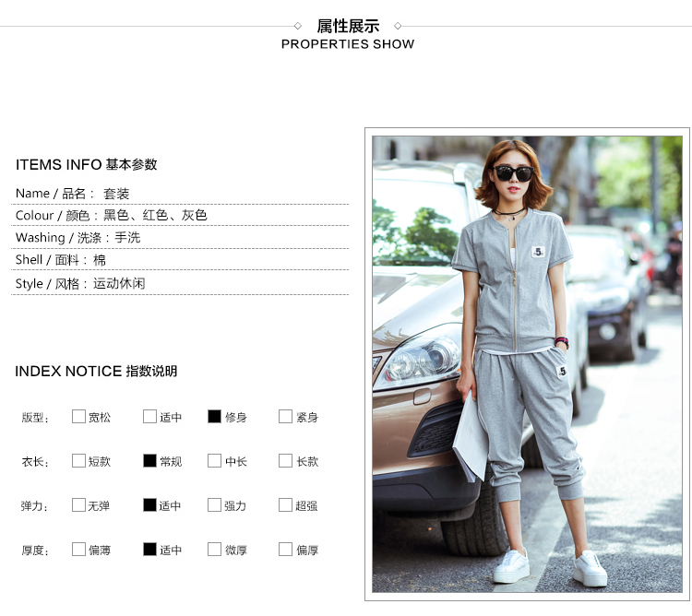
Task: Click the 属性展示 section heading
Action: [x=348, y=26]
